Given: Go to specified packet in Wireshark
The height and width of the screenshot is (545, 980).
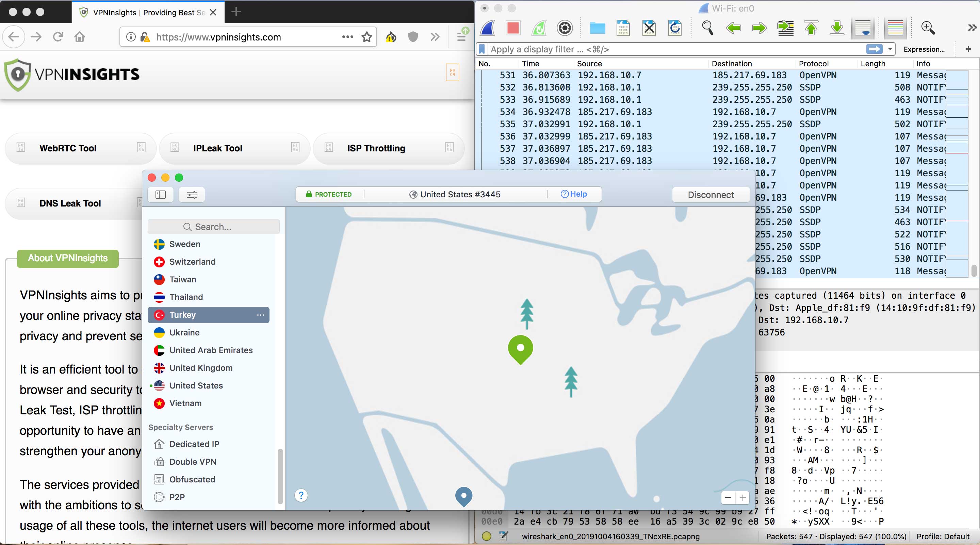Looking at the screenshot, I should tap(785, 28).
